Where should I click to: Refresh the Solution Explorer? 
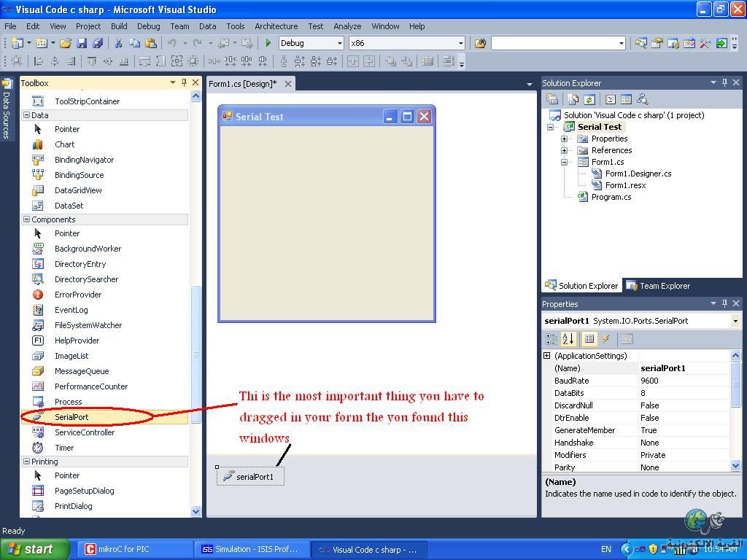pyautogui.click(x=589, y=99)
